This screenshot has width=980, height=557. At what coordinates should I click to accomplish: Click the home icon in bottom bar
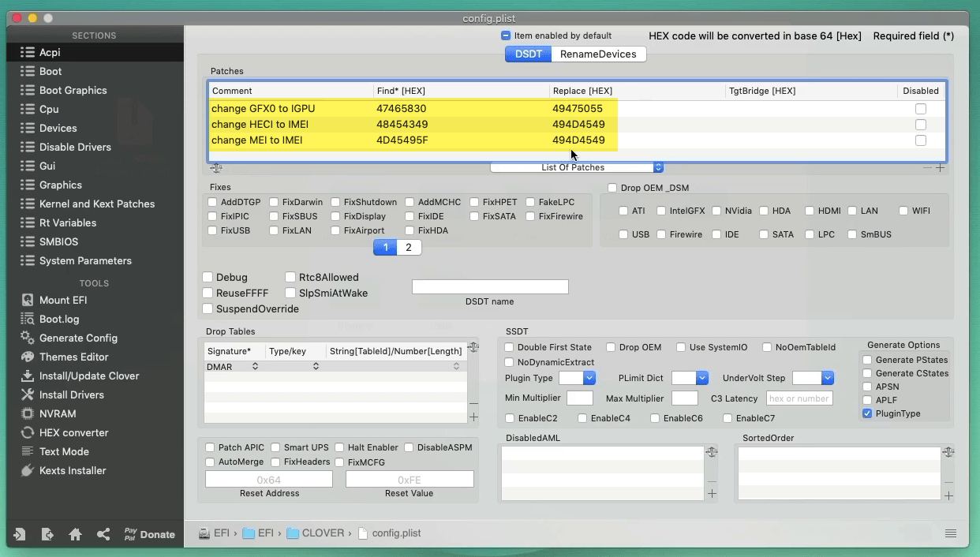(76, 534)
